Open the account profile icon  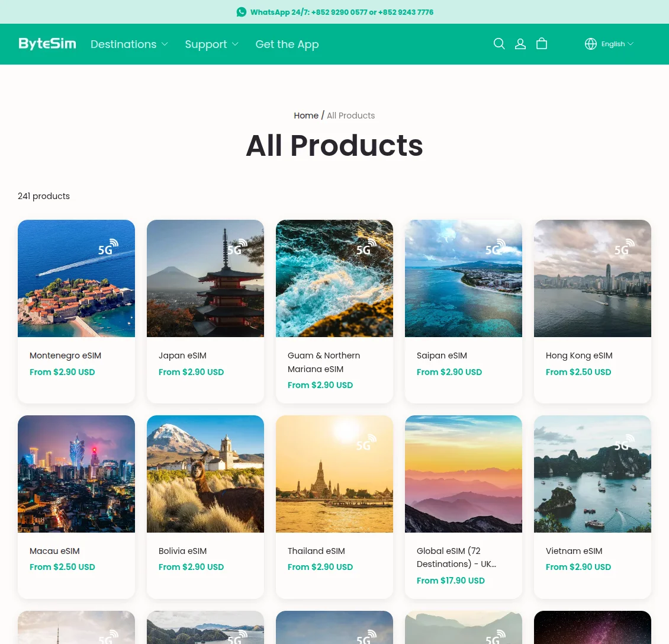coord(520,44)
